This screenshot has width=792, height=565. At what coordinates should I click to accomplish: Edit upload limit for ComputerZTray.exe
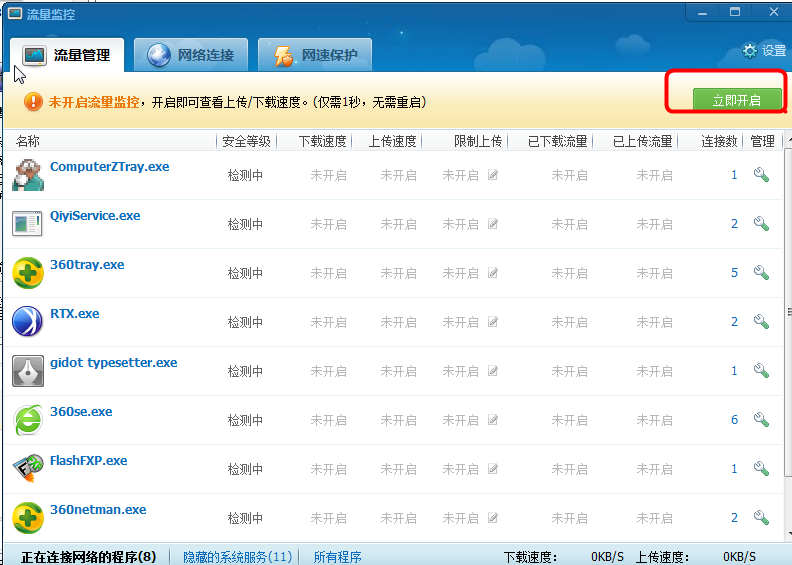(493, 175)
